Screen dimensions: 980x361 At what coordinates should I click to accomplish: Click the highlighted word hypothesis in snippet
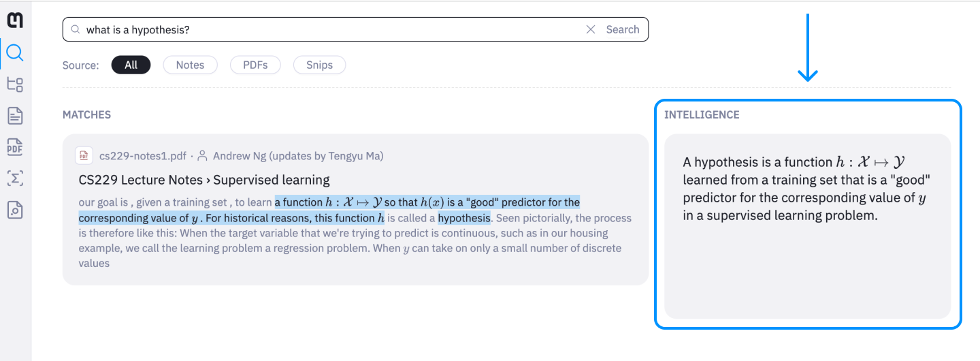click(x=464, y=218)
